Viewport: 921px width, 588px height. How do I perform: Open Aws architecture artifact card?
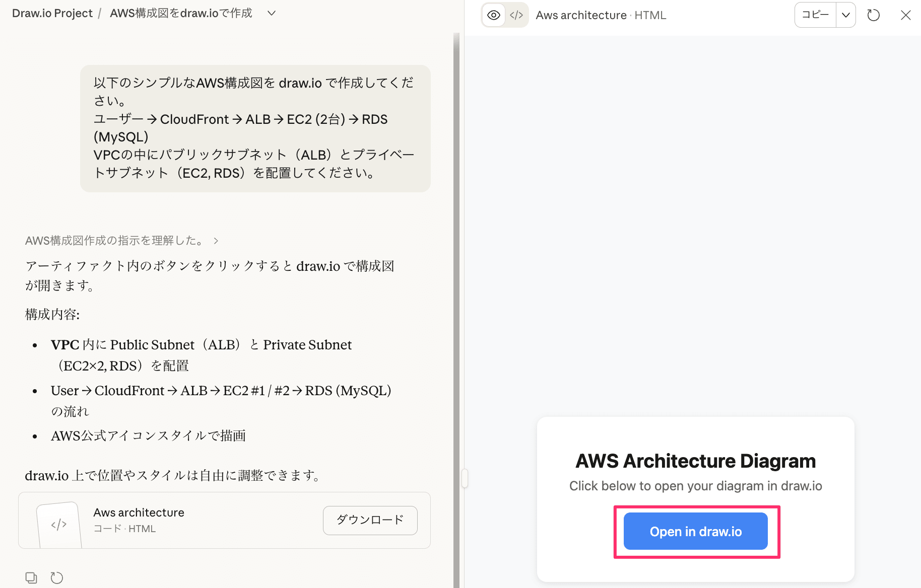[202, 520]
